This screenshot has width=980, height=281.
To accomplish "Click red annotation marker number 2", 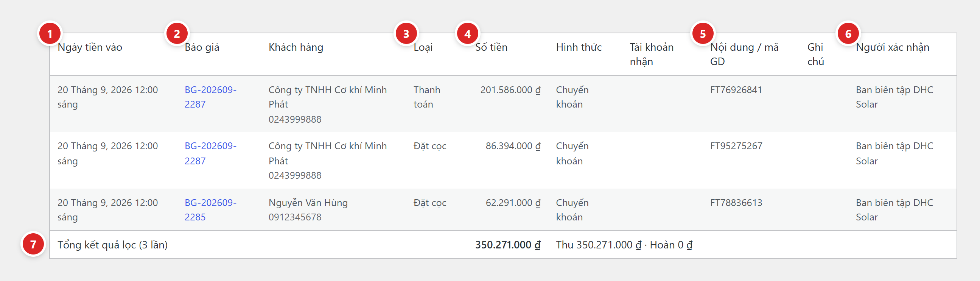I will point(177,34).
